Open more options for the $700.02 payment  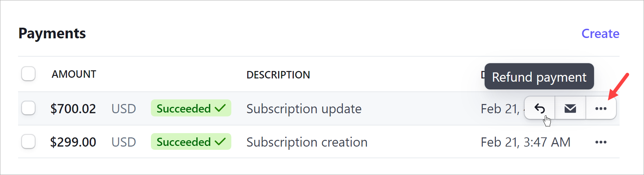[x=601, y=108]
